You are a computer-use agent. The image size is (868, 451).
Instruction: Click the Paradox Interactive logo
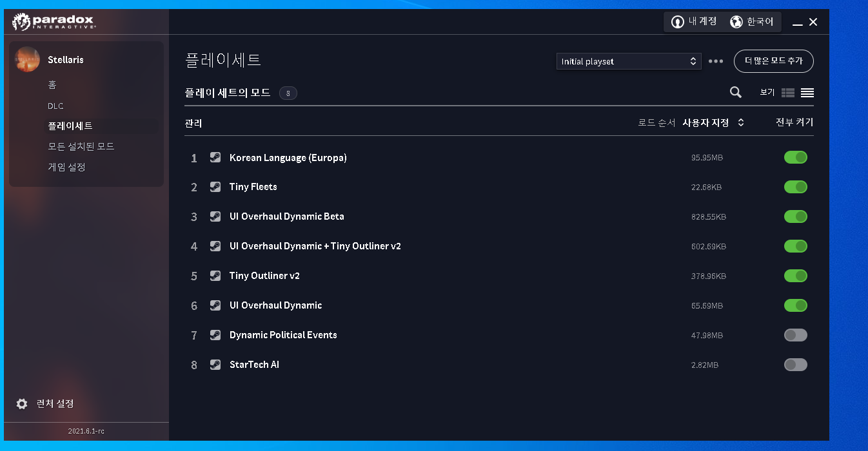click(x=54, y=22)
